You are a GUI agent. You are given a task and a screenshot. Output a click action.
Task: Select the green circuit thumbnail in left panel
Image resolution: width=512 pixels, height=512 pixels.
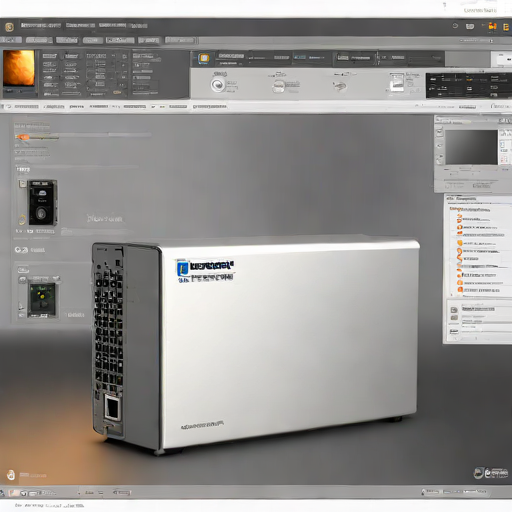(x=42, y=299)
